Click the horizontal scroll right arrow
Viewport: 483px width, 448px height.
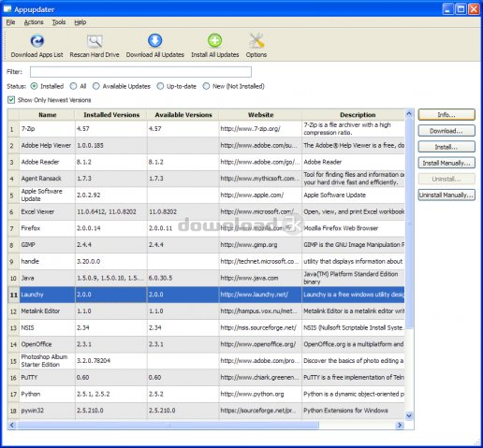(x=400, y=425)
